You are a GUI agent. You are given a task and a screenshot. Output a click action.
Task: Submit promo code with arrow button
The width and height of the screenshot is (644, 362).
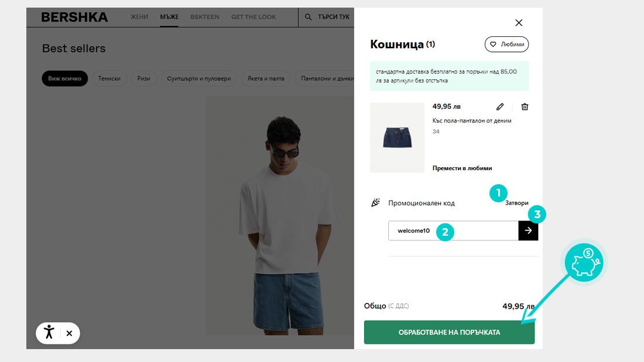coord(528,230)
